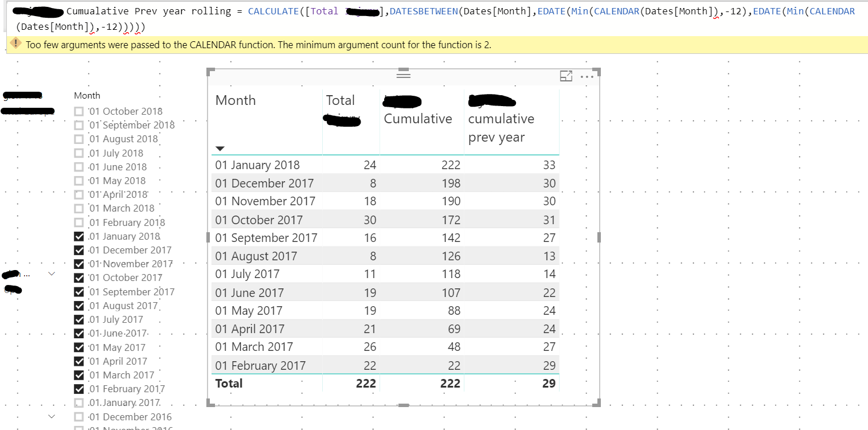Image resolution: width=868 pixels, height=430 pixels.
Task: Uncheck the 01 January 2018 checkbox
Action: tap(79, 236)
